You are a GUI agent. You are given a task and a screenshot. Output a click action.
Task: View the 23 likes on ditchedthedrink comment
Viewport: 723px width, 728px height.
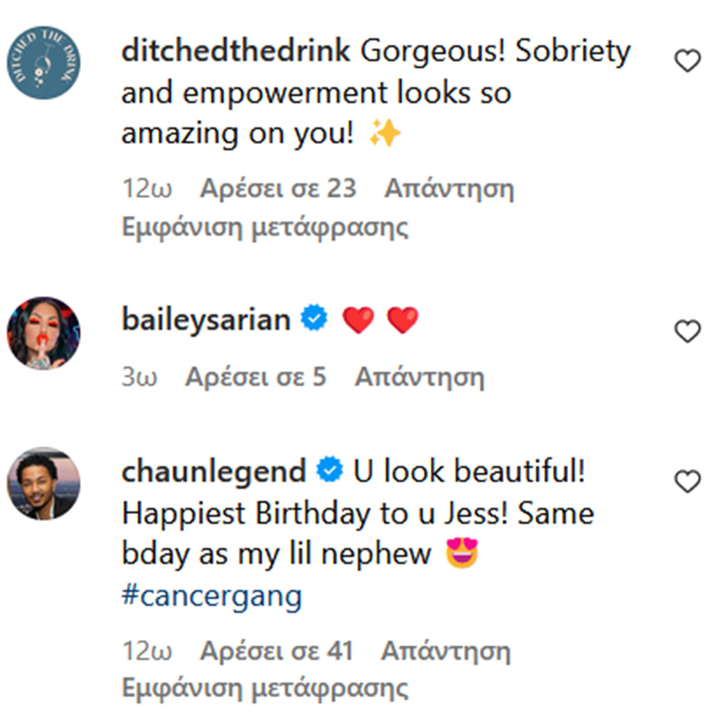point(277,188)
